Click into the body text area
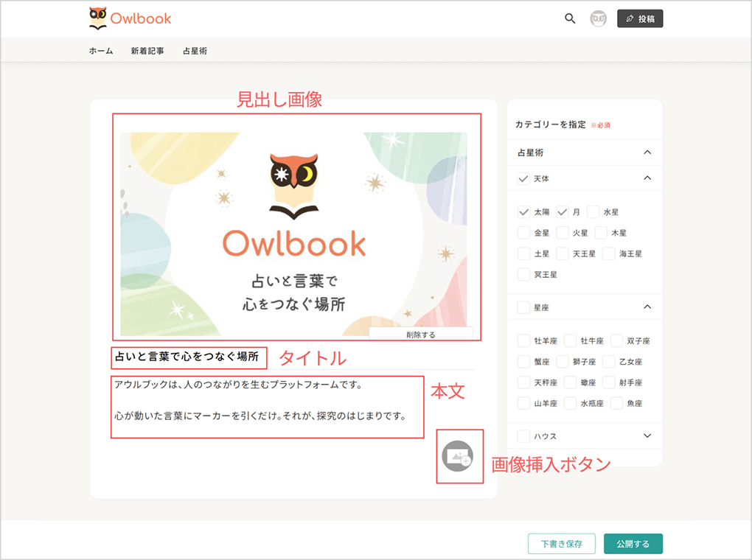Viewport: 752px width, 560px height. 268,407
